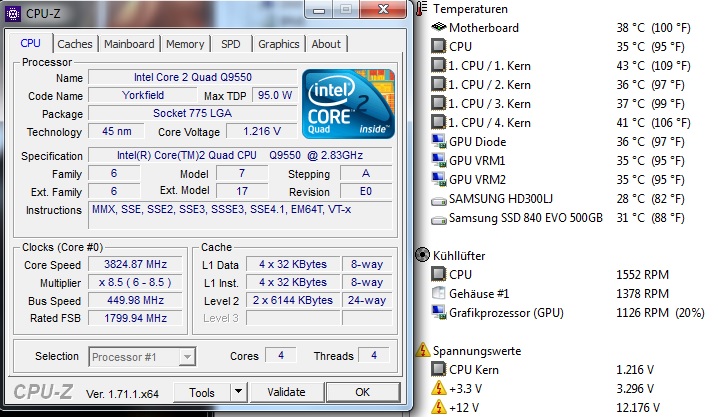Click the OK button in CPU-Z

[363, 392]
